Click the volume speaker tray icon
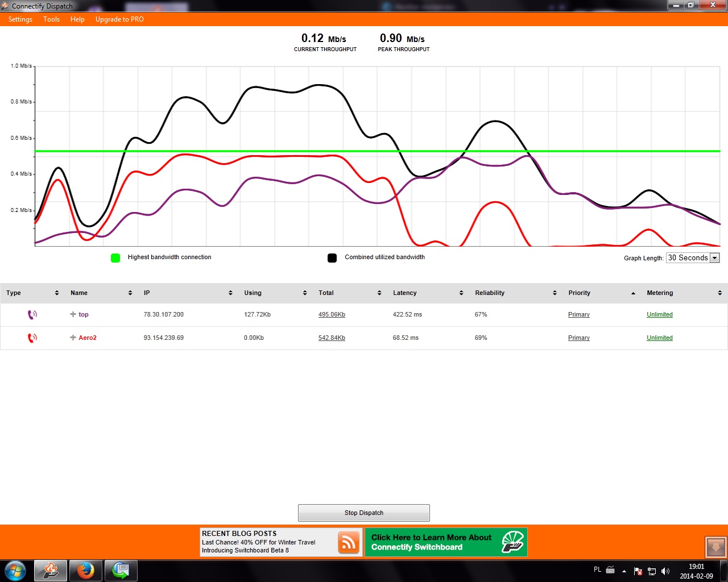This screenshot has width=728, height=582. [x=665, y=571]
